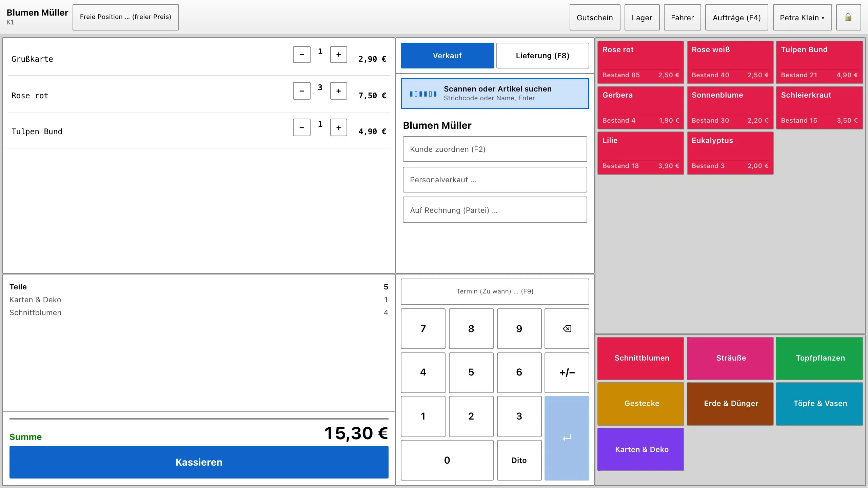
Task: Click Auf Rechnung (Partei) option
Action: coord(495,210)
